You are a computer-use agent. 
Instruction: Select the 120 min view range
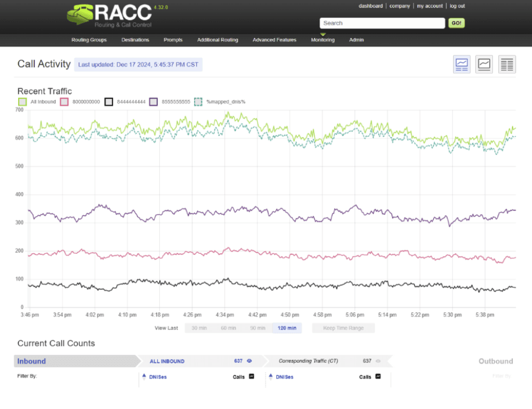[287, 328]
